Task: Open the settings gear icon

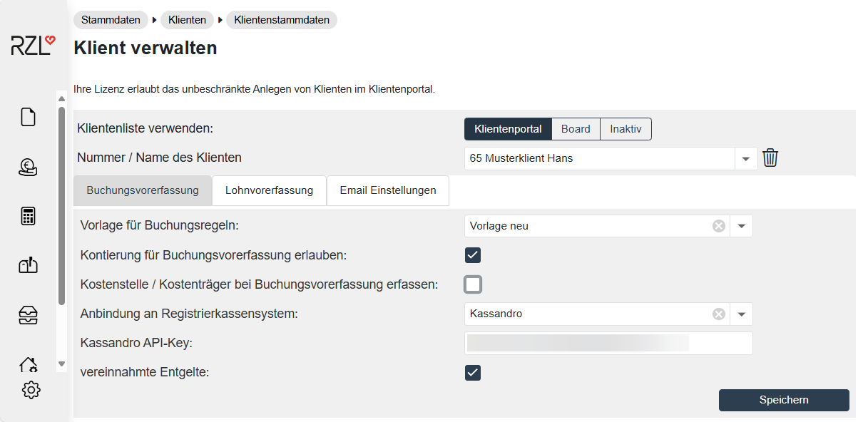Action: 31,390
